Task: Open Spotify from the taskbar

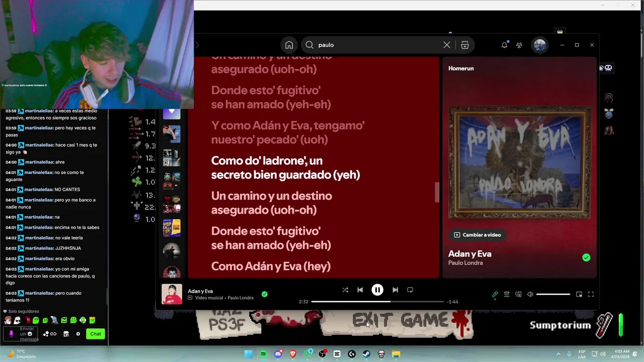Action: (x=263, y=354)
